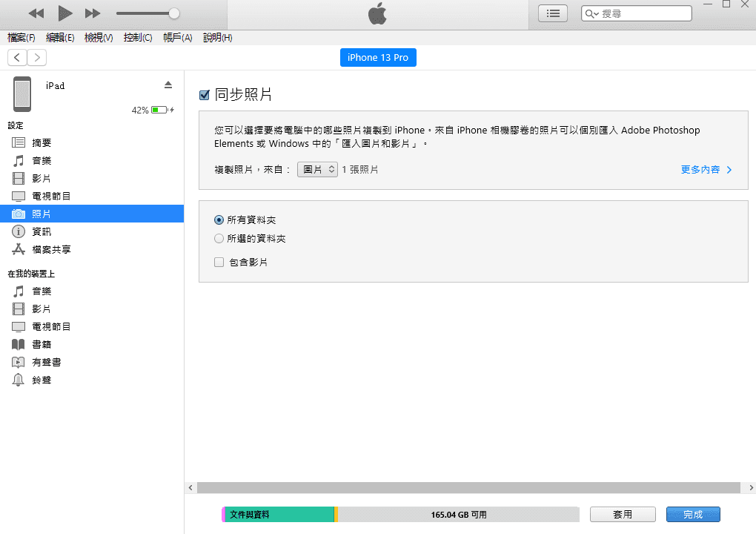Image resolution: width=756 pixels, height=534 pixels.
Task: Eject the iPad using the eject icon
Action: click(x=168, y=85)
